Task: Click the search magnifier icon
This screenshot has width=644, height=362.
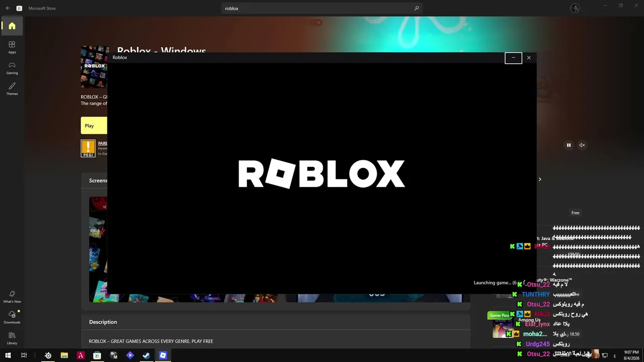Action: [x=417, y=9]
